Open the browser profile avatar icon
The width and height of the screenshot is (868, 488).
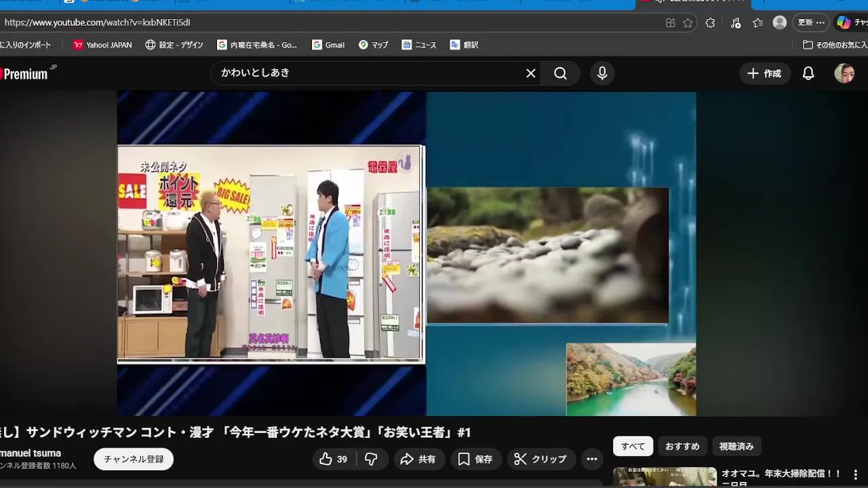pos(780,22)
